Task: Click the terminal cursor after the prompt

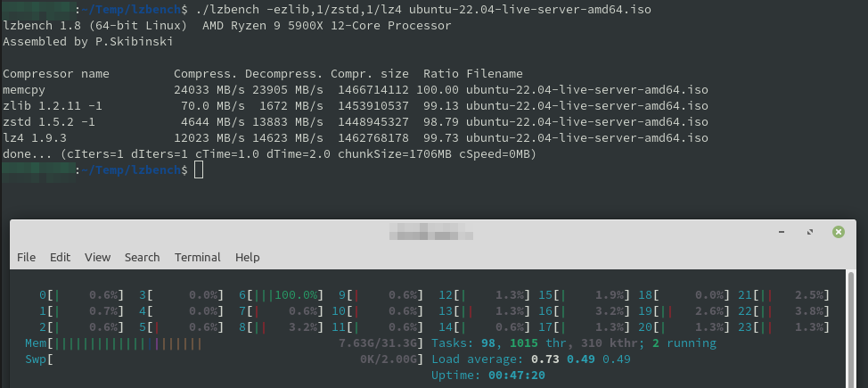Action: (x=199, y=169)
